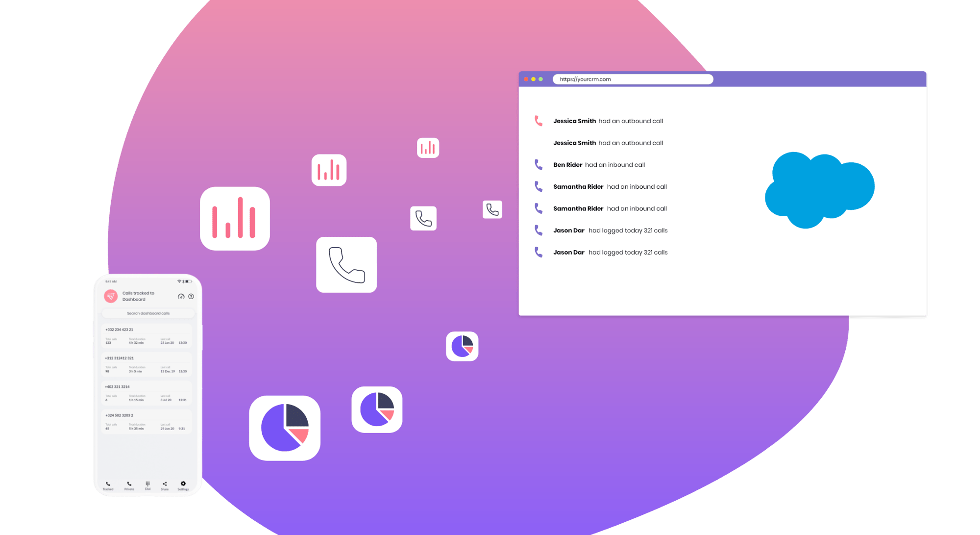The height and width of the screenshot is (535, 980).
Task: Open the +324 502 3203 2 call card
Action: [146, 422]
